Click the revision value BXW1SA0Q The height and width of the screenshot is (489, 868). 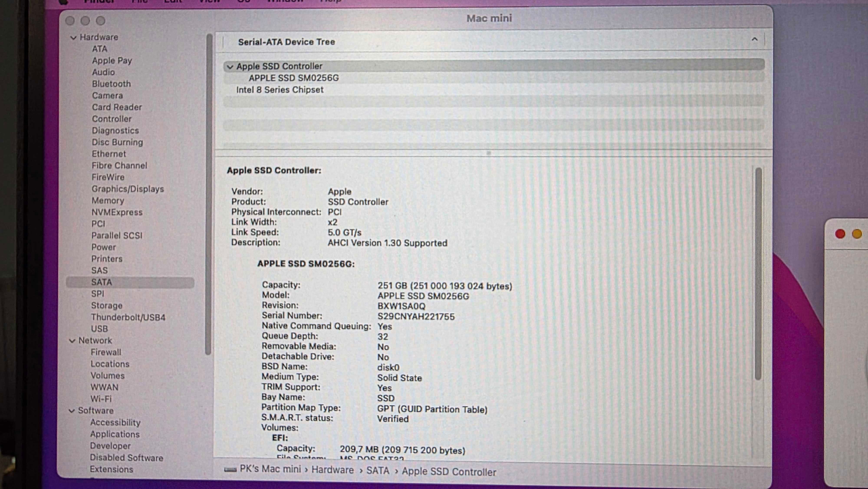[401, 306]
